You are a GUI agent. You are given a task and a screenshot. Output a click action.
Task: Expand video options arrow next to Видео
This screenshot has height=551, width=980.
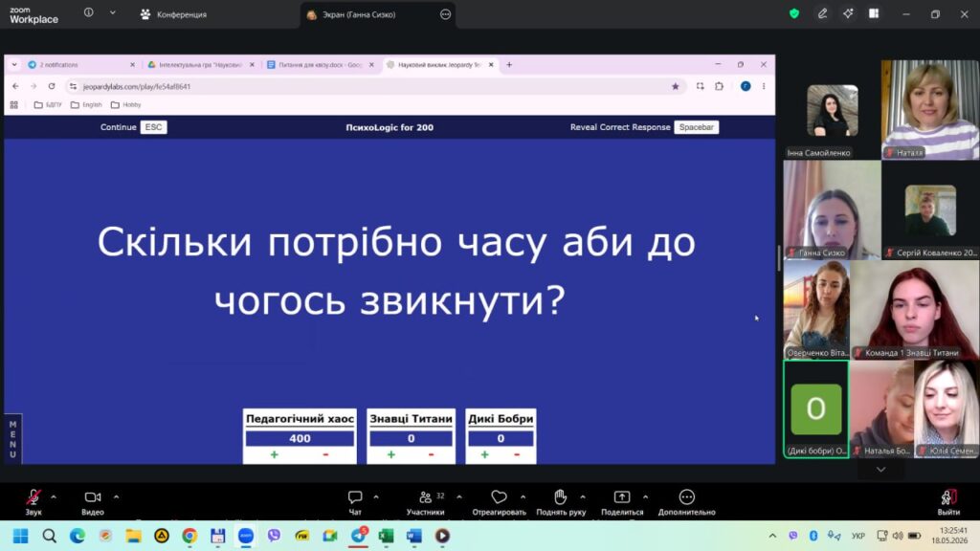tap(116, 497)
